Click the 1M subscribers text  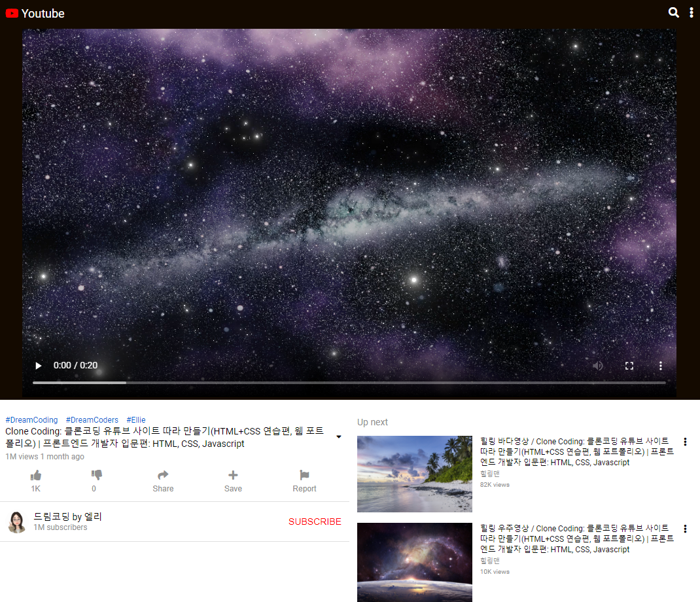(60, 527)
